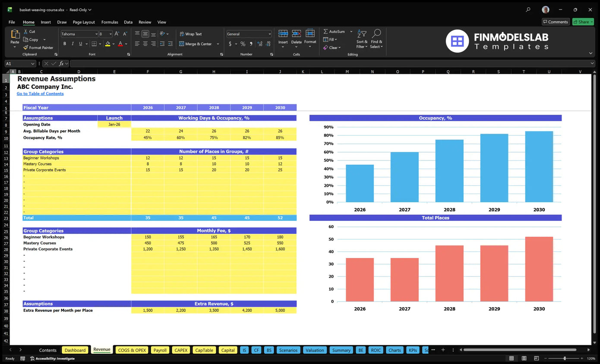Open the Tahoma font name dropdown

pos(96,34)
